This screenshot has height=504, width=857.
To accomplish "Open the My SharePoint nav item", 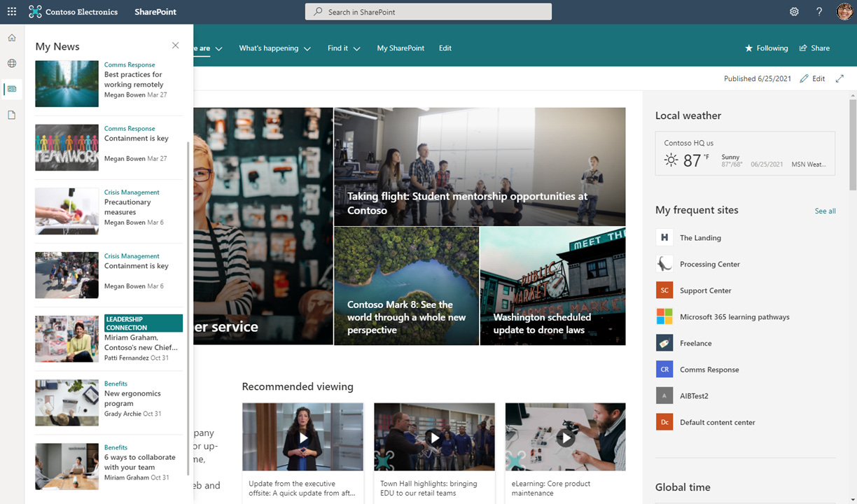I will tap(400, 48).
